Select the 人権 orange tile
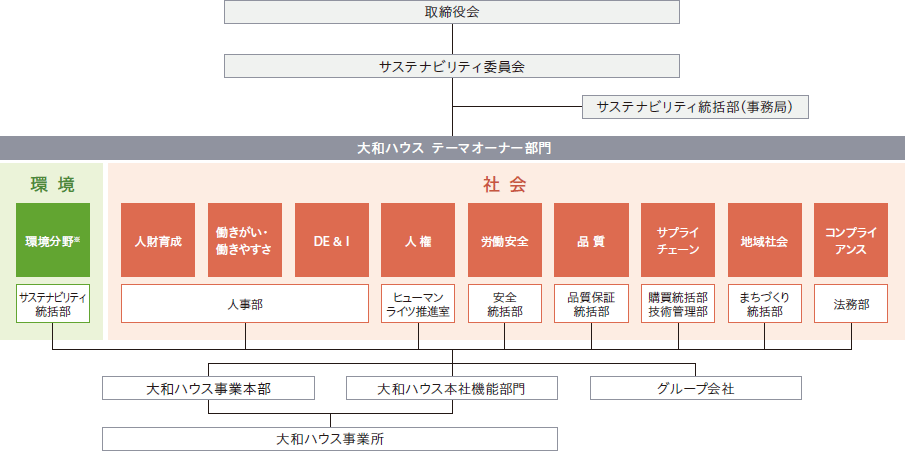This screenshot has height=451, width=906. point(418,240)
